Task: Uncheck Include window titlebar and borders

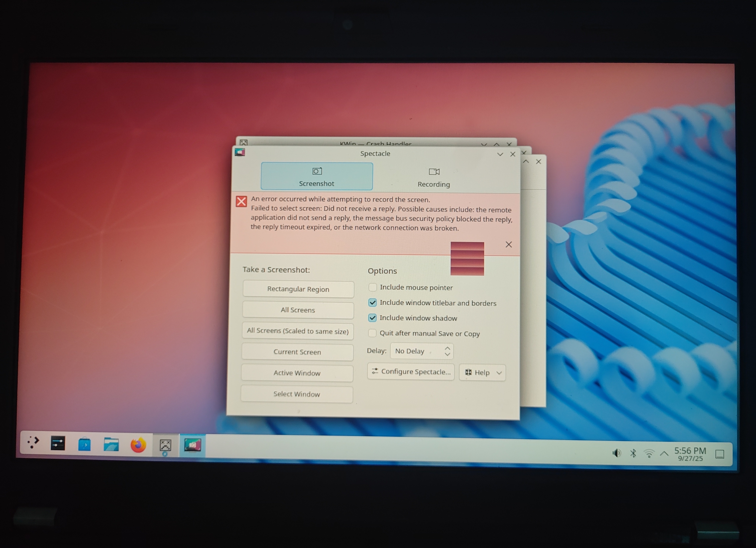Action: point(372,302)
